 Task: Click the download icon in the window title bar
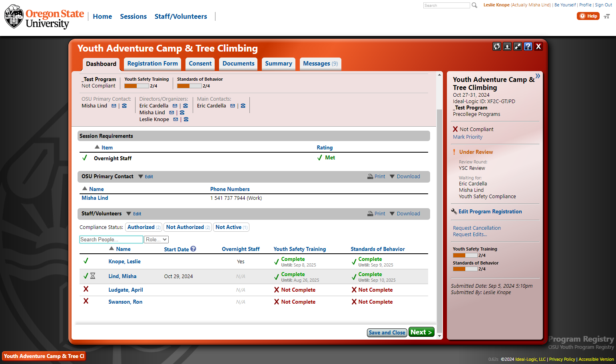tap(507, 46)
